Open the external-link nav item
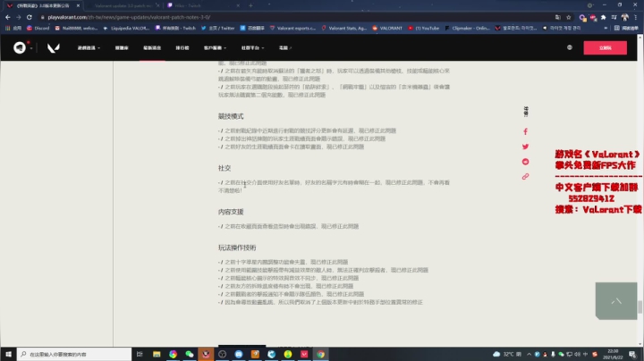 click(285, 48)
